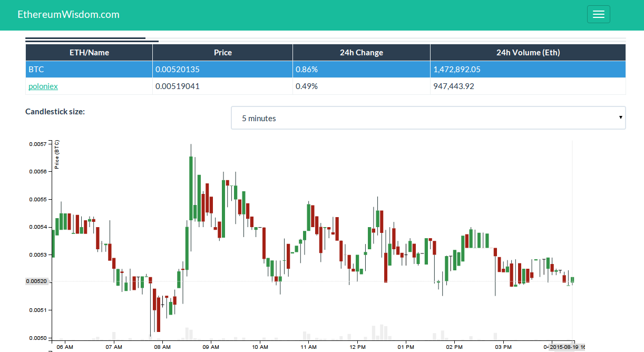Click the 24h Volume (Eth) header
Viewport: 644px width, 352px height.
[x=528, y=53]
